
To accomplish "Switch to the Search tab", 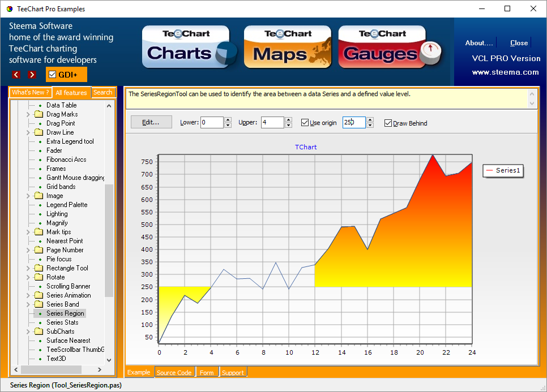I will click(x=103, y=92).
